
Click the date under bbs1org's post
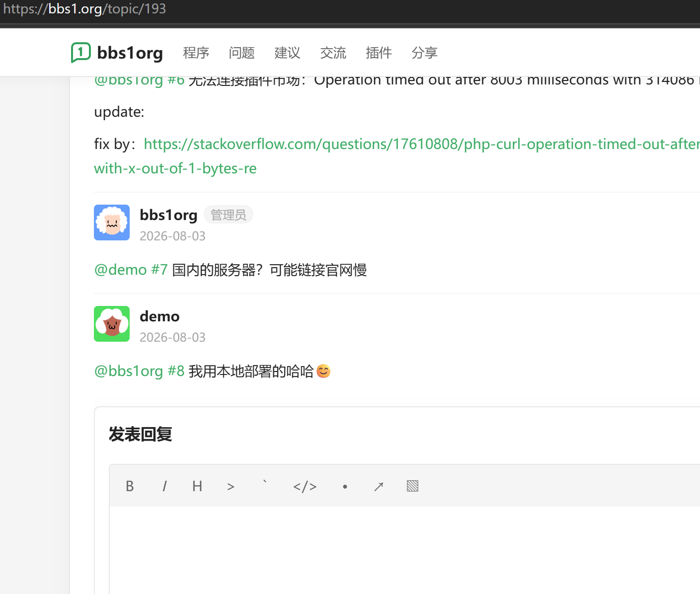(172, 236)
